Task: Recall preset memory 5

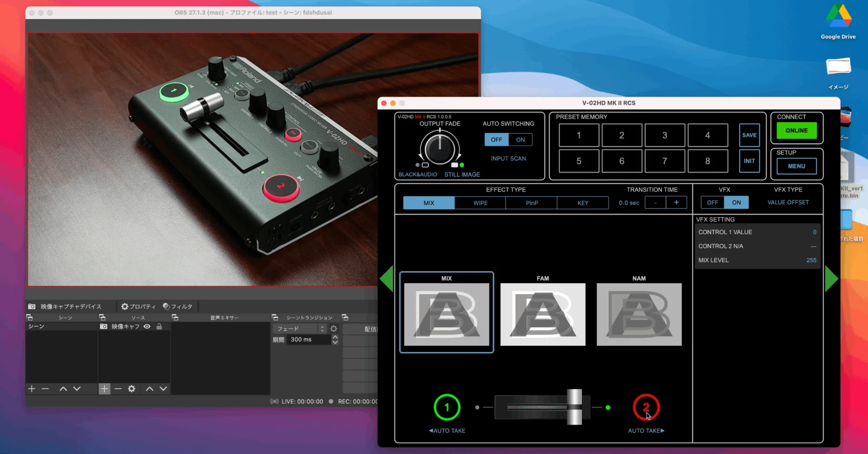Action: pos(579,161)
